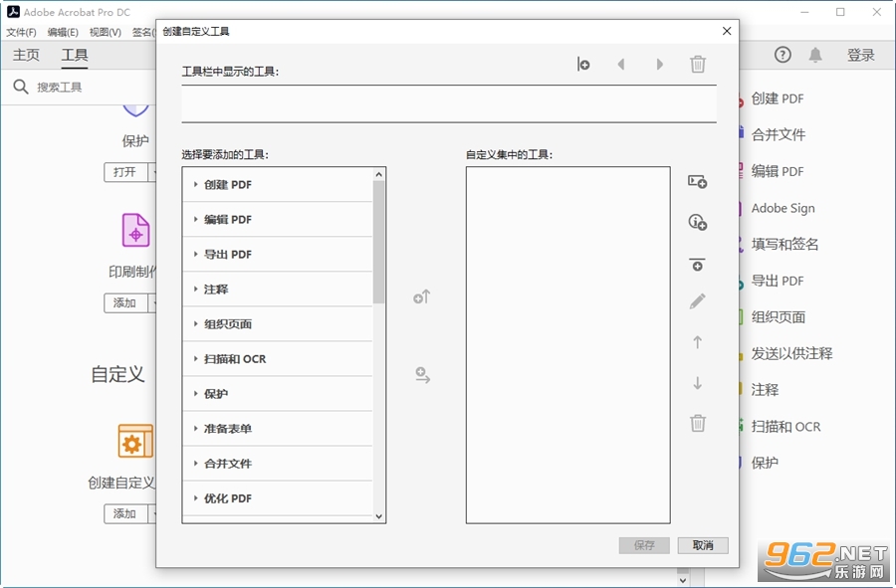Click the add divider line icon beside custom set

click(x=697, y=265)
